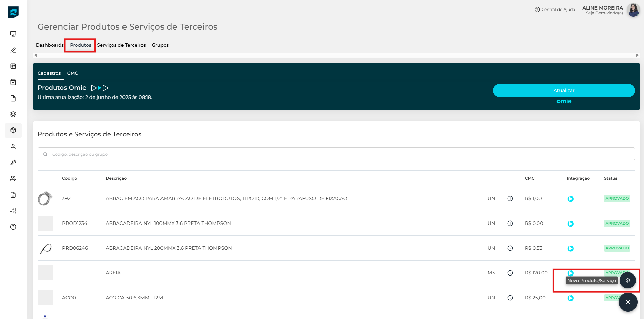Click the kanban board icon in sidebar

(x=13, y=66)
